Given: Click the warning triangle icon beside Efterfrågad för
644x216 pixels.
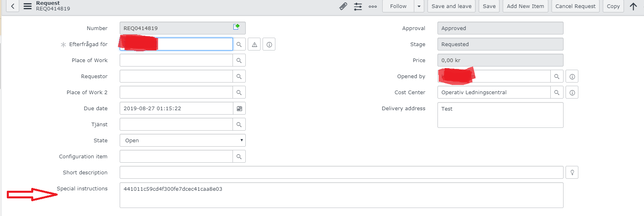Looking at the screenshot, I should (x=254, y=44).
